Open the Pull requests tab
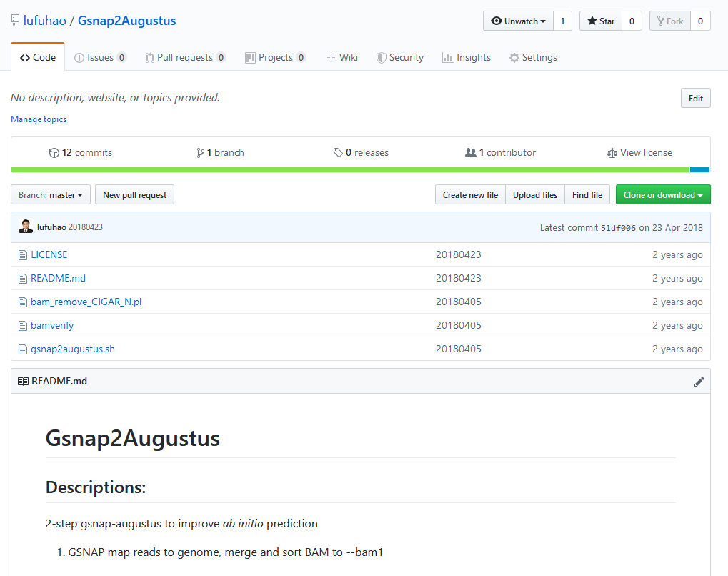 [x=185, y=57]
